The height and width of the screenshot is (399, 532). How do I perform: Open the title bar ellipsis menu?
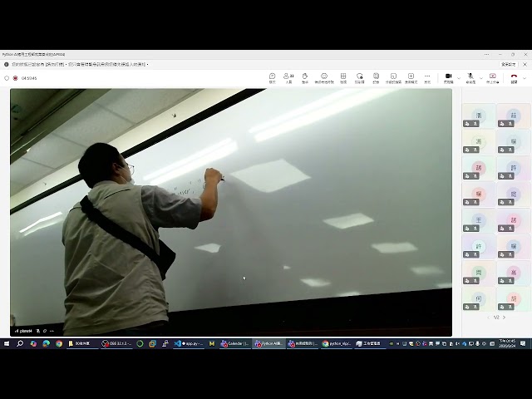[486, 54]
